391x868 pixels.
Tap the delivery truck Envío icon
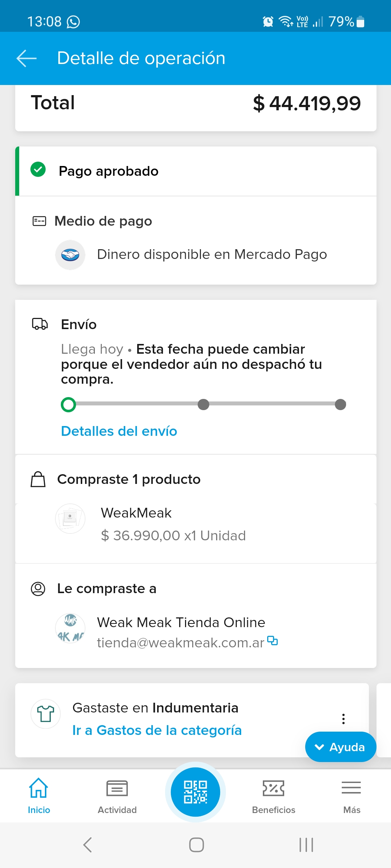[40, 324]
